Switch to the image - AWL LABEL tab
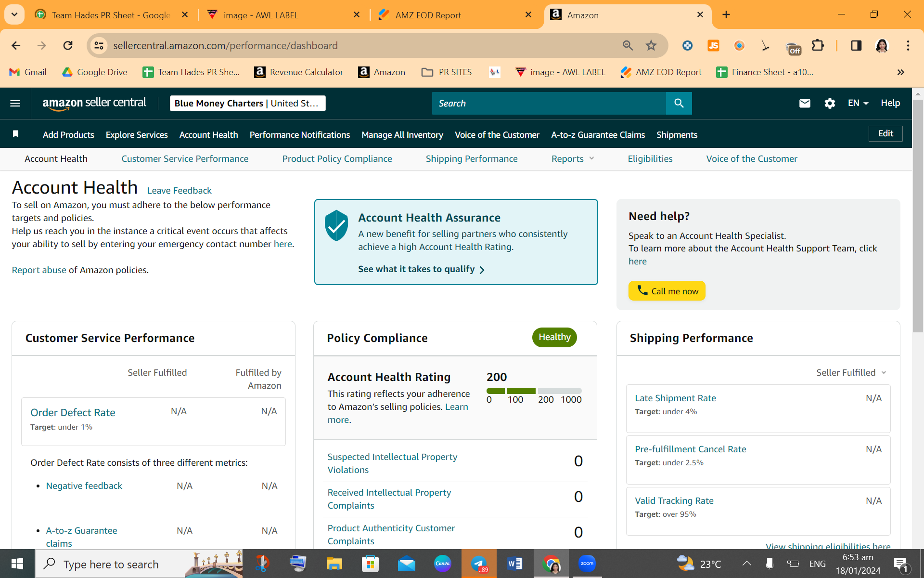The image size is (924, 578). click(x=283, y=15)
